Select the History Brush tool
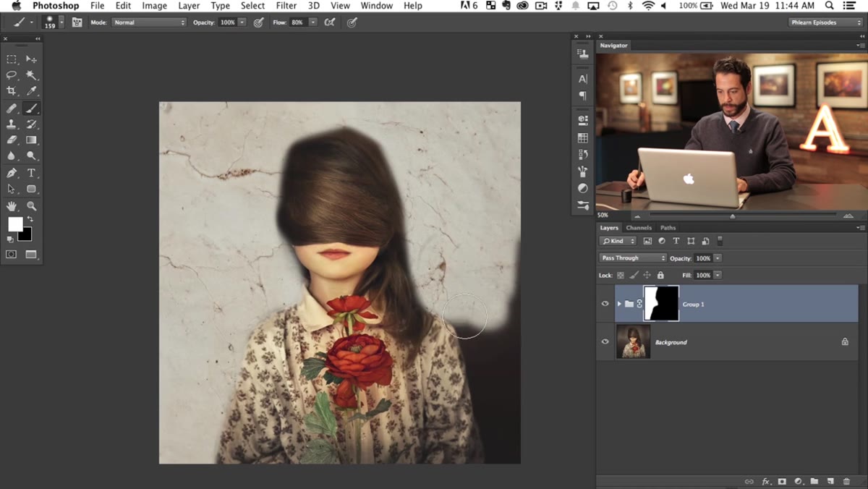 [x=31, y=124]
